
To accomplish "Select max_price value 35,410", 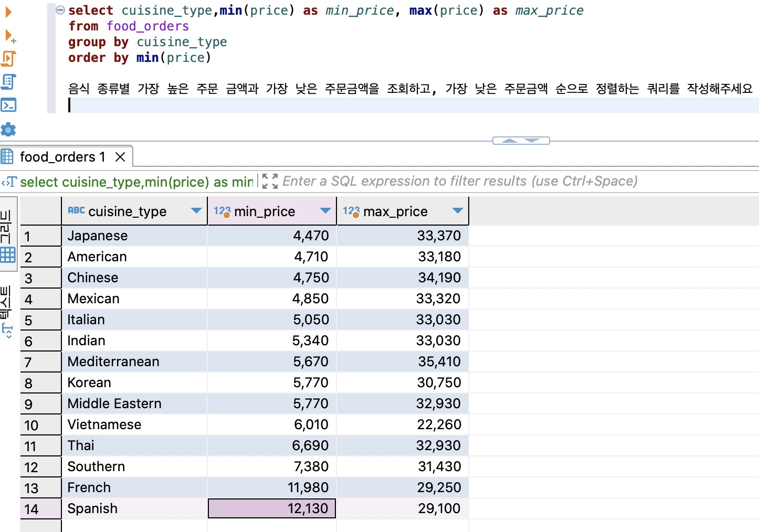I will pos(403,361).
